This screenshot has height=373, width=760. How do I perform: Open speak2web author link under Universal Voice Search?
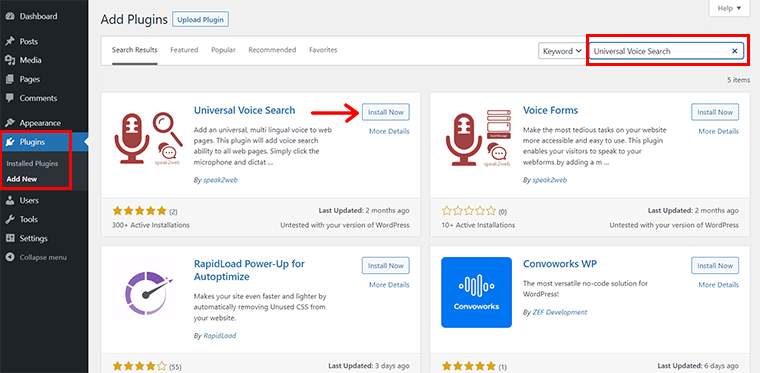(x=220, y=180)
